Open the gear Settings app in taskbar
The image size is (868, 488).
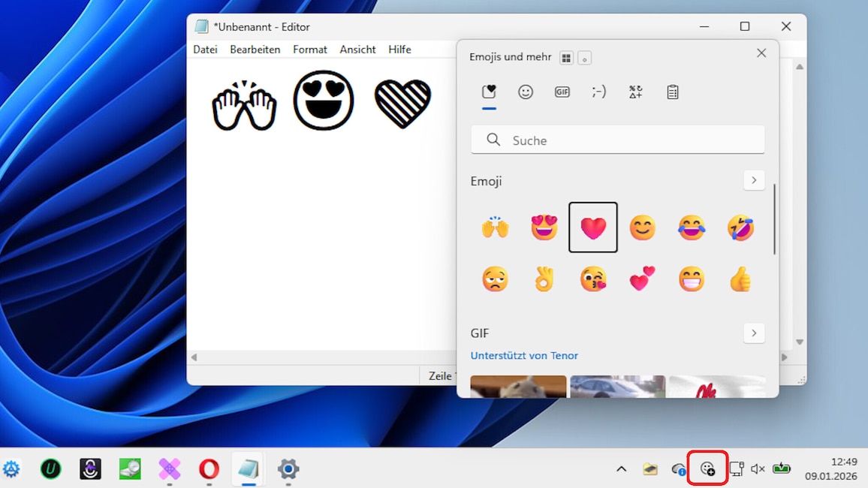[288, 469]
